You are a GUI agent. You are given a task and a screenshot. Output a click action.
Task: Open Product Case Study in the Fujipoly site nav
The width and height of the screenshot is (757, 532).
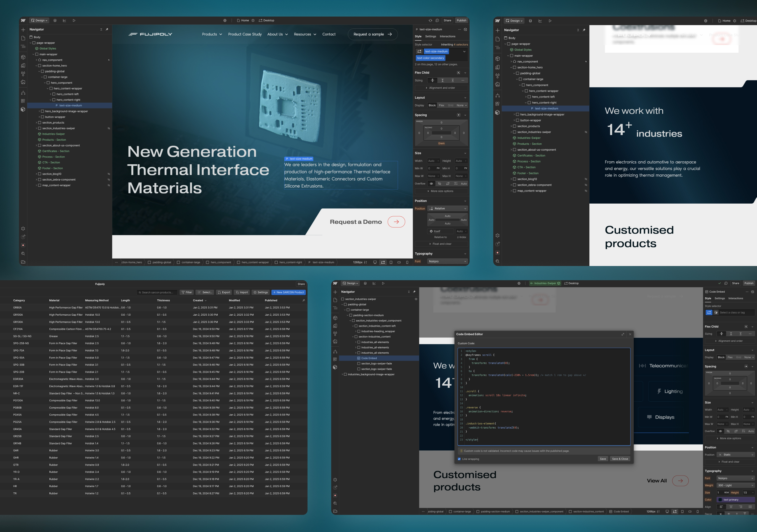point(245,34)
